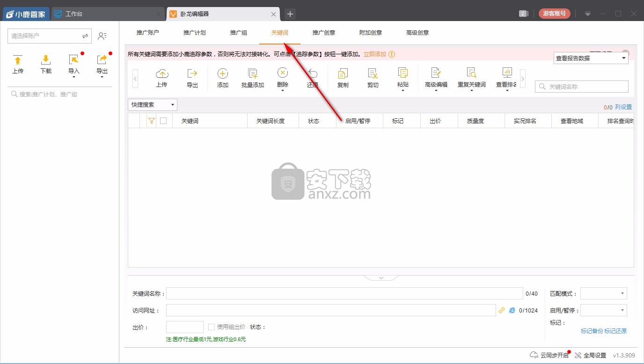This screenshot has width=644, height=364.
Task: Click the 批量添加 batch add icon
Action: point(253,73)
